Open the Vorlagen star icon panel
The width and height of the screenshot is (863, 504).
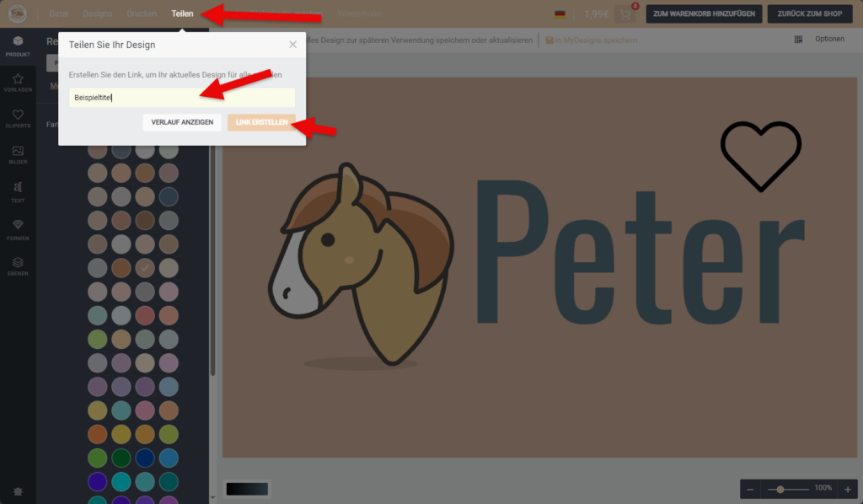[x=18, y=83]
